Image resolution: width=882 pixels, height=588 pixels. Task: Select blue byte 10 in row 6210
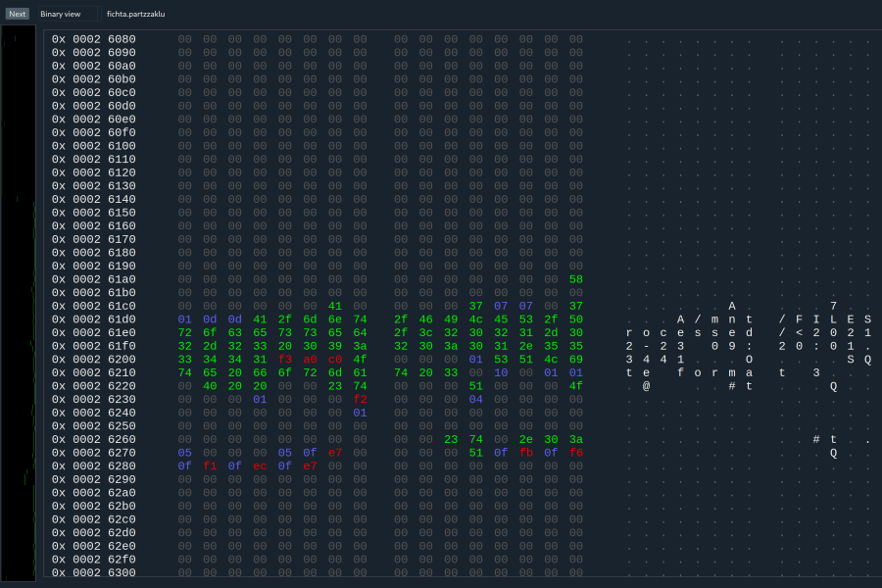[x=501, y=373]
